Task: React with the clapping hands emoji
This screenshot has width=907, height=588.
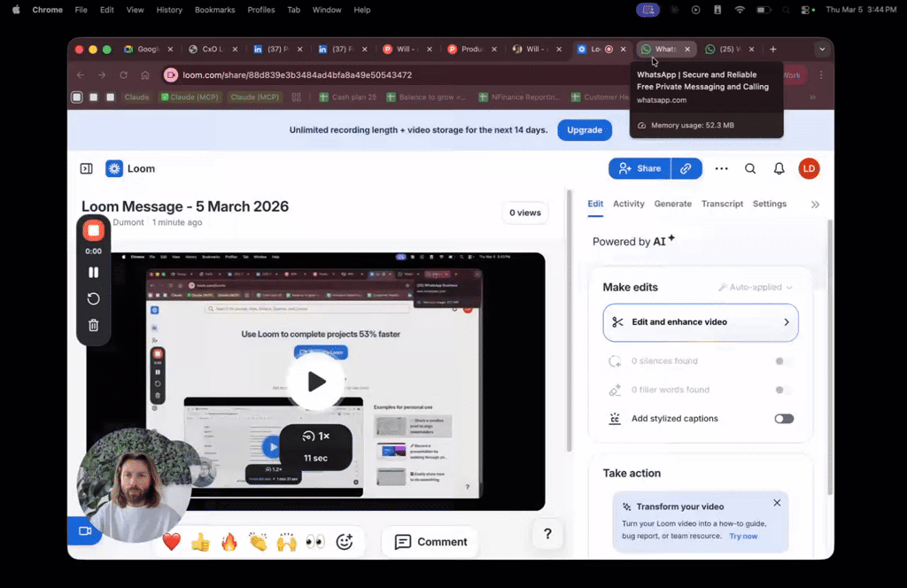Action: pos(258,542)
